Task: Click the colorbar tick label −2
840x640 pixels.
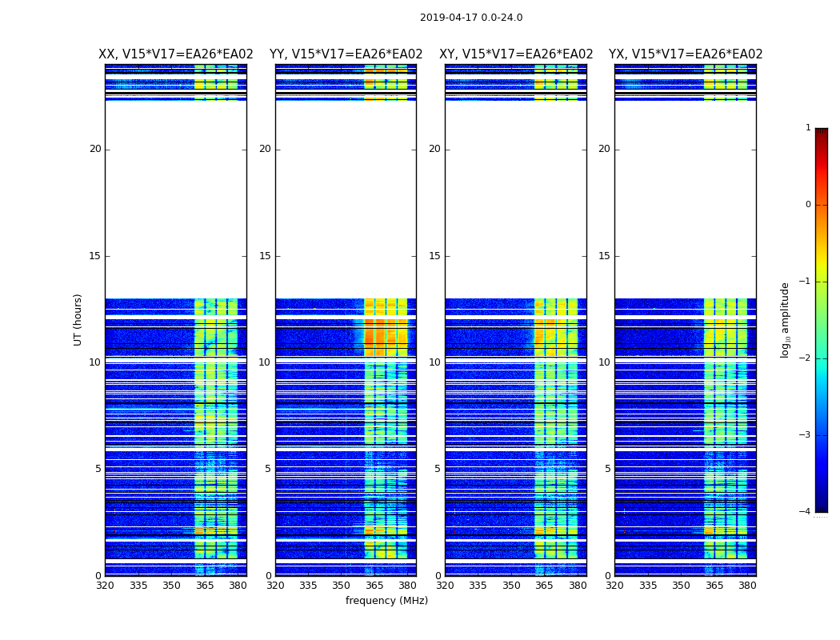Action: pyautogui.click(x=806, y=358)
